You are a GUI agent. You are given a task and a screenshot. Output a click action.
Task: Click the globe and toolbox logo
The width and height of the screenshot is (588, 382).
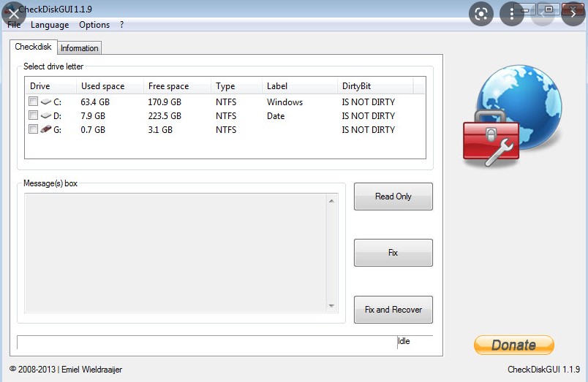(x=512, y=115)
